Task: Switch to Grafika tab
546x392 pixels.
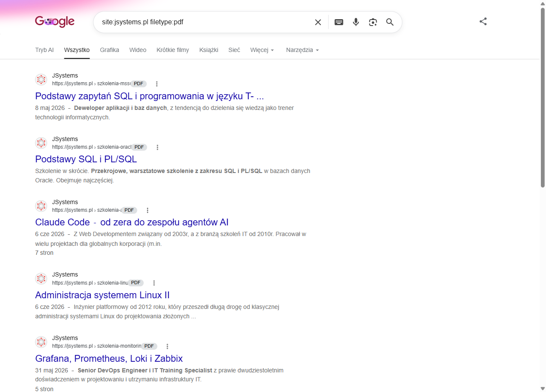Action: click(x=110, y=50)
